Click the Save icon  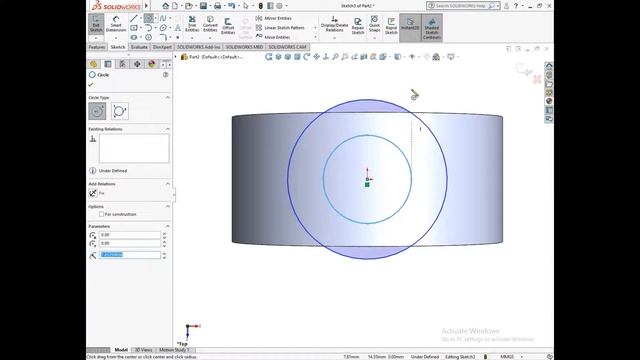pos(203,6)
